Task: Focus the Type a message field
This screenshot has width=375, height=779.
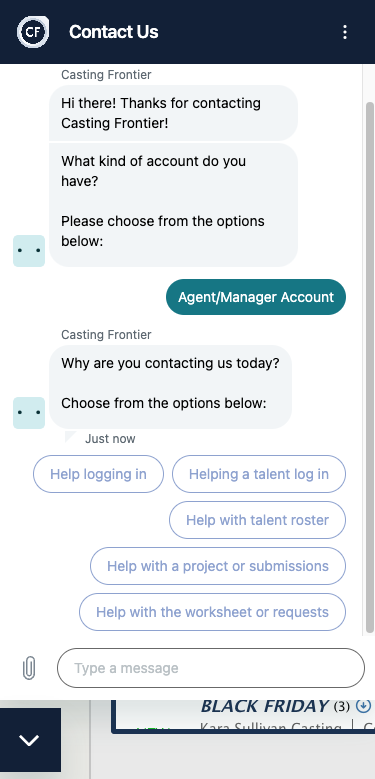Action: [211, 668]
